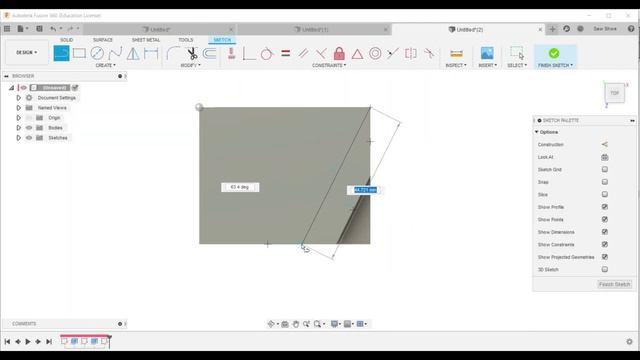Click the green Finish Sketch checkmark
The width and height of the screenshot is (640, 360).
tap(554, 53)
